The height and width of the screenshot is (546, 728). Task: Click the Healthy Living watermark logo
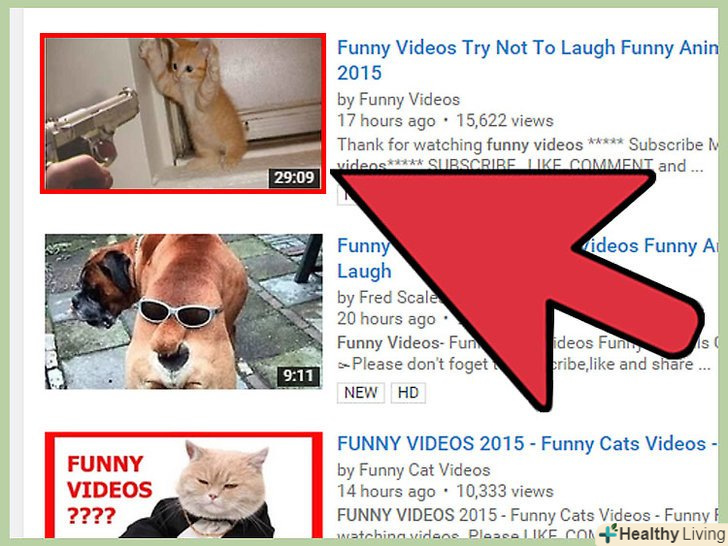(663, 534)
